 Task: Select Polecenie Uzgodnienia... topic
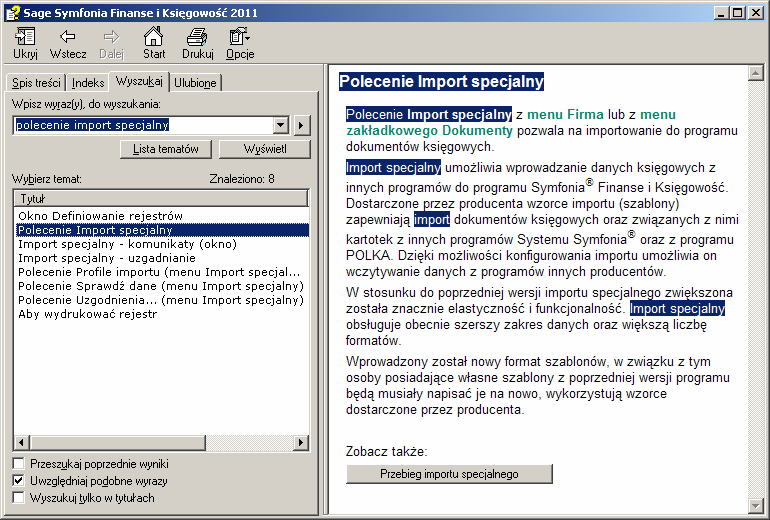pos(161,300)
